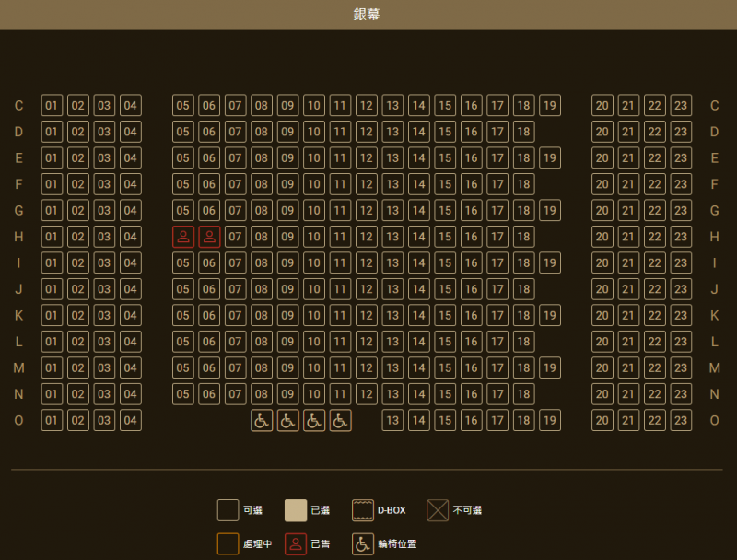The height and width of the screenshot is (560, 737).
Task: Click rightmost wheelchair seat in row O
Action: 341,421
